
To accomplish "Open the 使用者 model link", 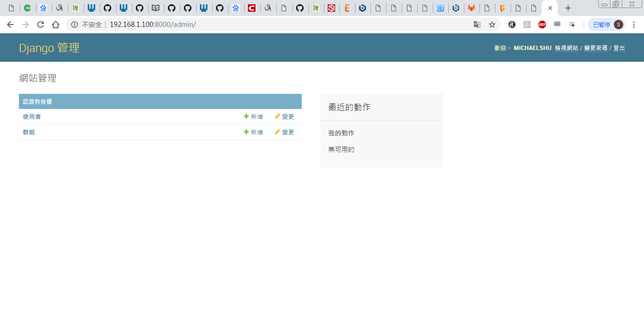I will coord(32,116).
